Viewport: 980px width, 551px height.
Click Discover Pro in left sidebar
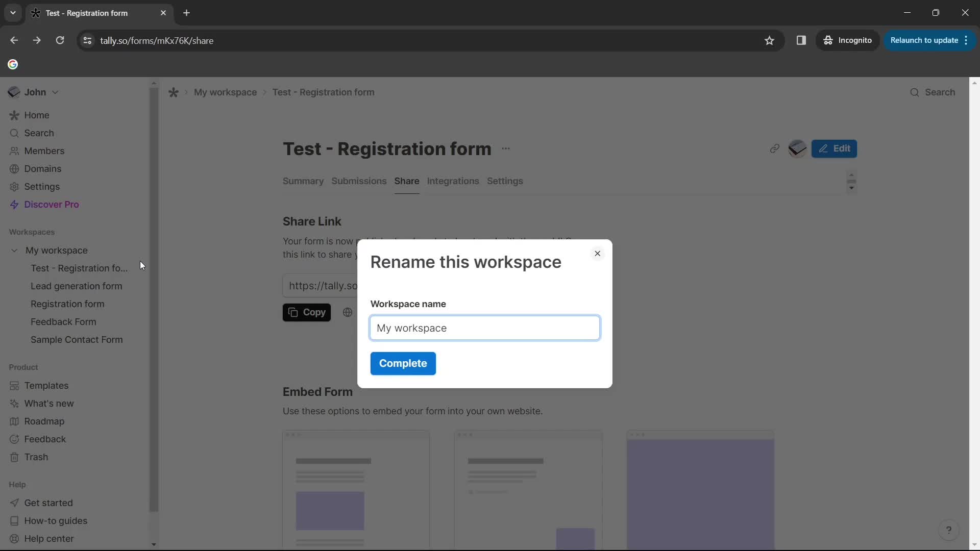tap(51, 205)
